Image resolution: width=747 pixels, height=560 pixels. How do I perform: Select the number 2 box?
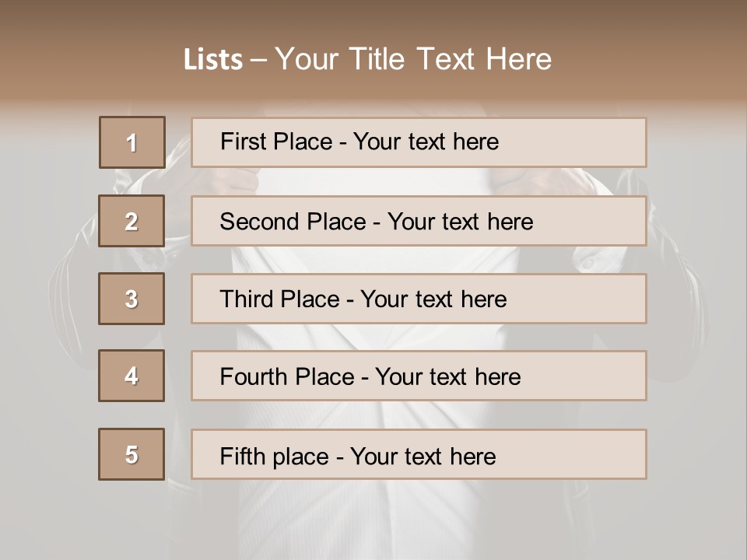[x=132, y=221]
